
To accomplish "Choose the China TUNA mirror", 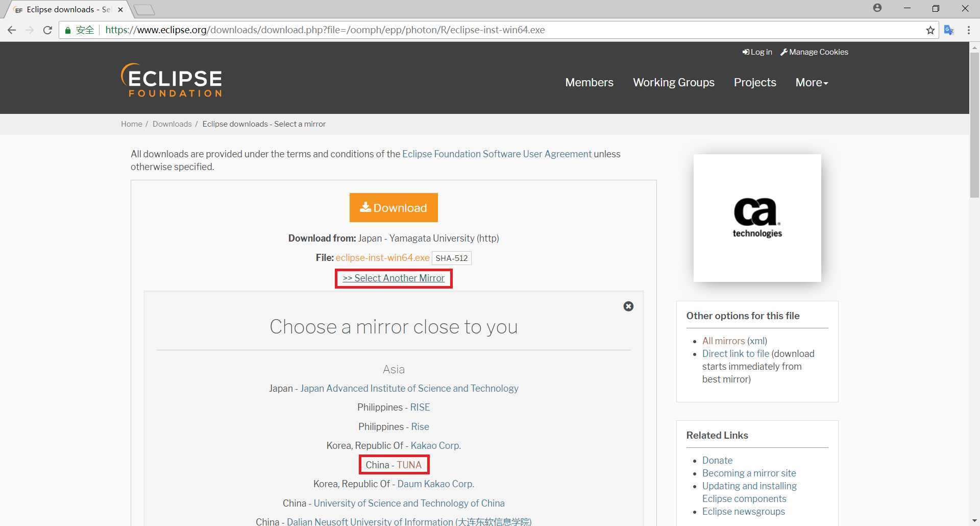I will click(409, 465).
